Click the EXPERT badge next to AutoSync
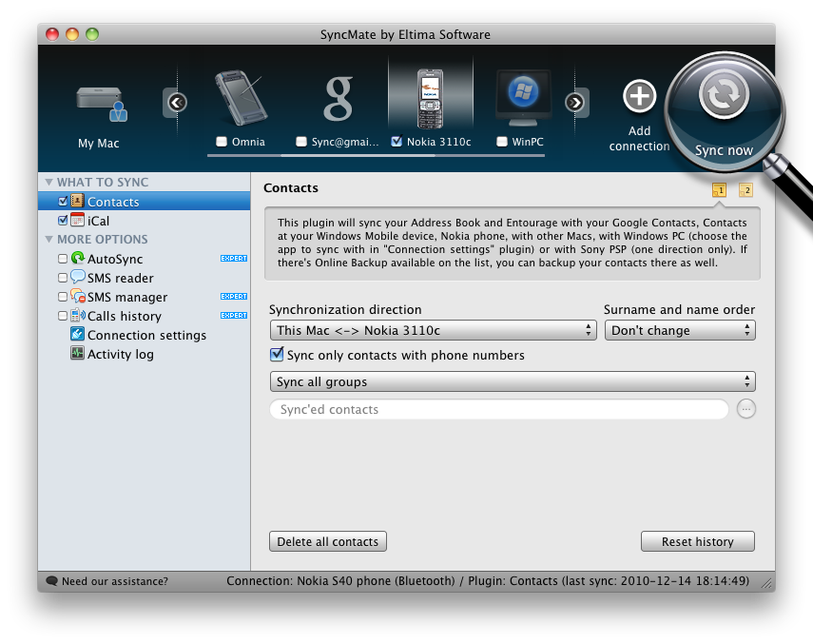This screenshot has width=813, height=644. coord(234,258)
